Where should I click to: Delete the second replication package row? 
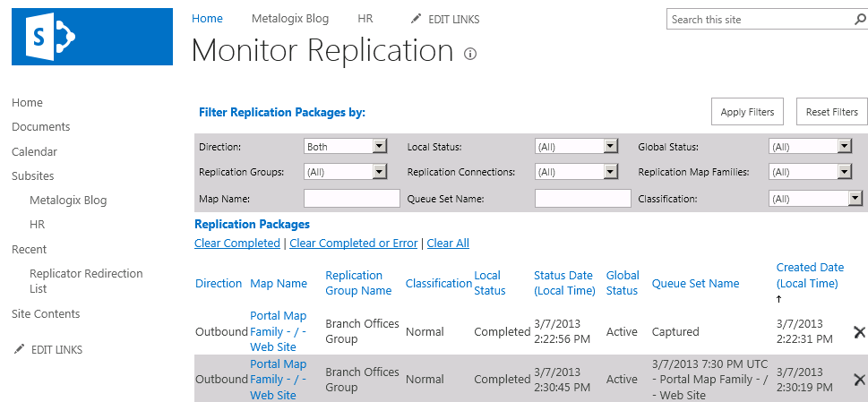[x=859, y=380]
